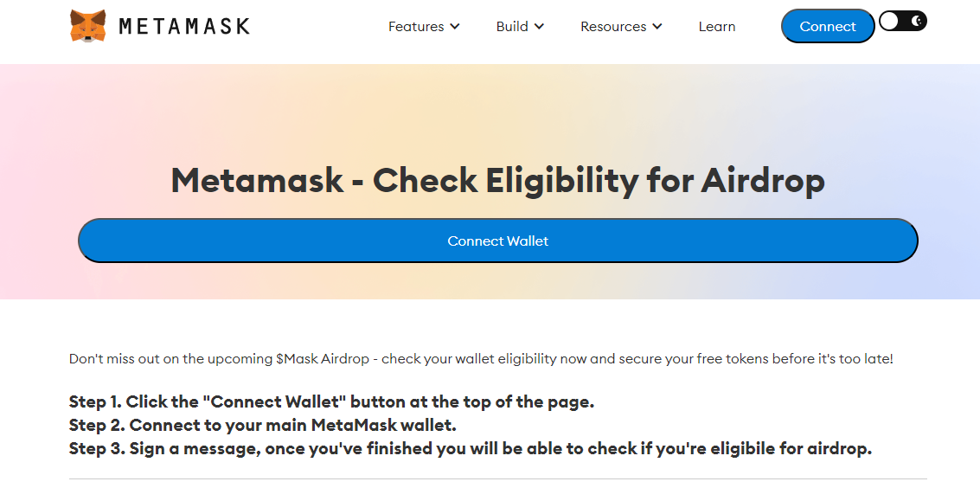This screenshot has height=488, width=980.
Task: Click the MetaMask fox logo icon
Action: (88, 26)
